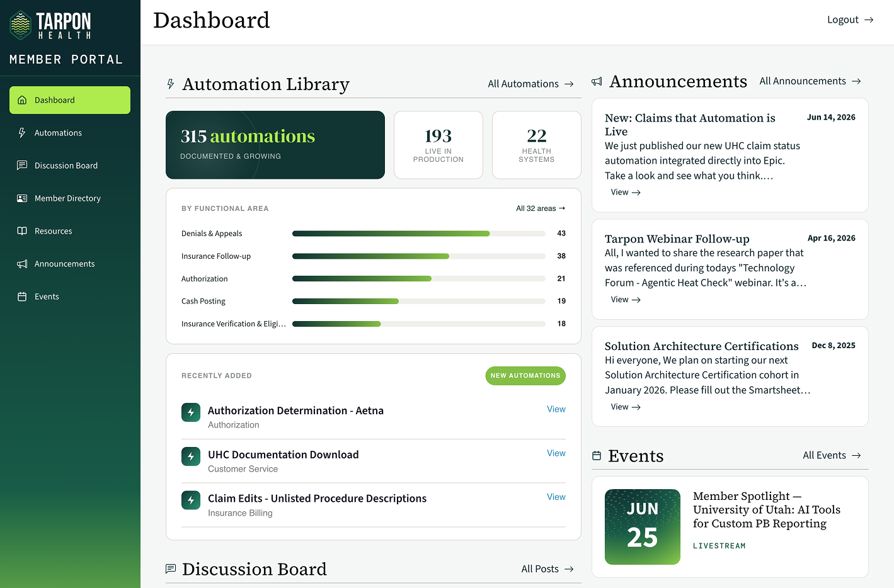View the UHC Documentation Download automation
This screenshot has width=894, height=588.
click(556, 453)
